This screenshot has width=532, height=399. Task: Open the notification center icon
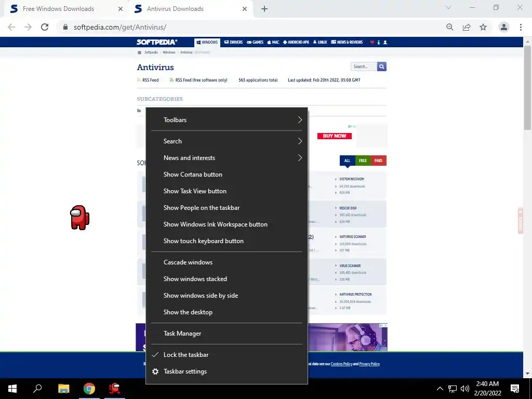(x=515, y=389)
